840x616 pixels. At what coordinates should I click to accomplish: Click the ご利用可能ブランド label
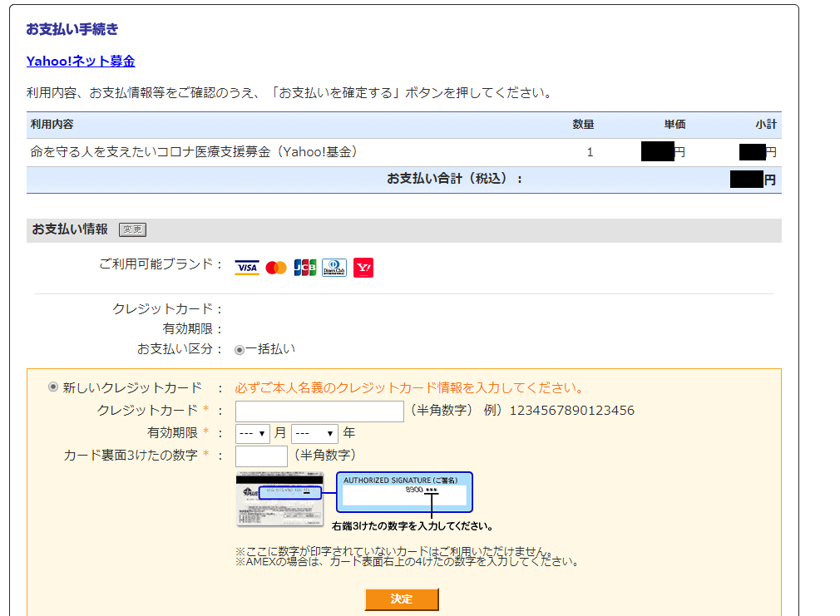pyautogui.click(x=161, y=264)
